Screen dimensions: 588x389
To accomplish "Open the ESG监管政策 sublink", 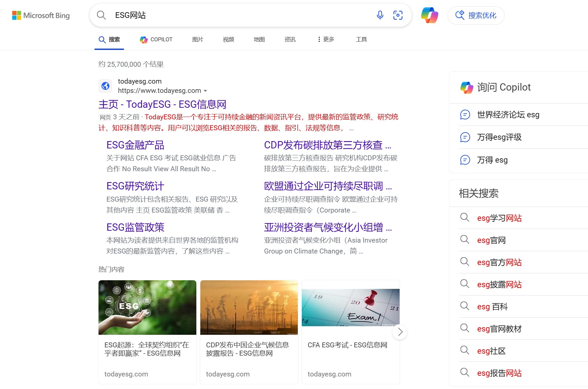I will point(135,227).
